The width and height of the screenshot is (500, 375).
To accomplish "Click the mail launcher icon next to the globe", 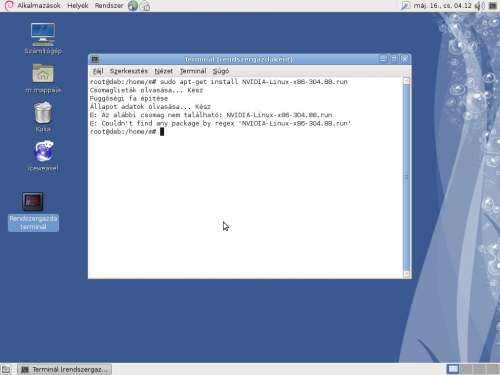I will point(146,6).
